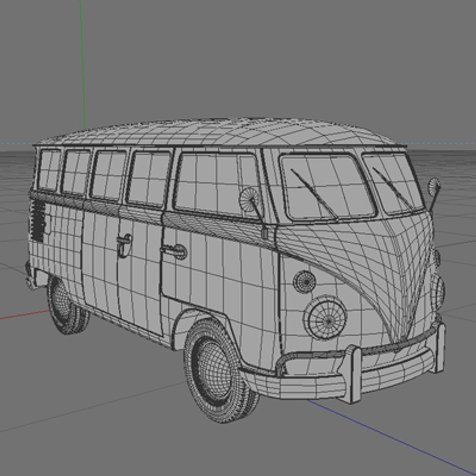Screen dimensions: 476x476
Task: Select the sliding side door handle
Action: (124, 245)
